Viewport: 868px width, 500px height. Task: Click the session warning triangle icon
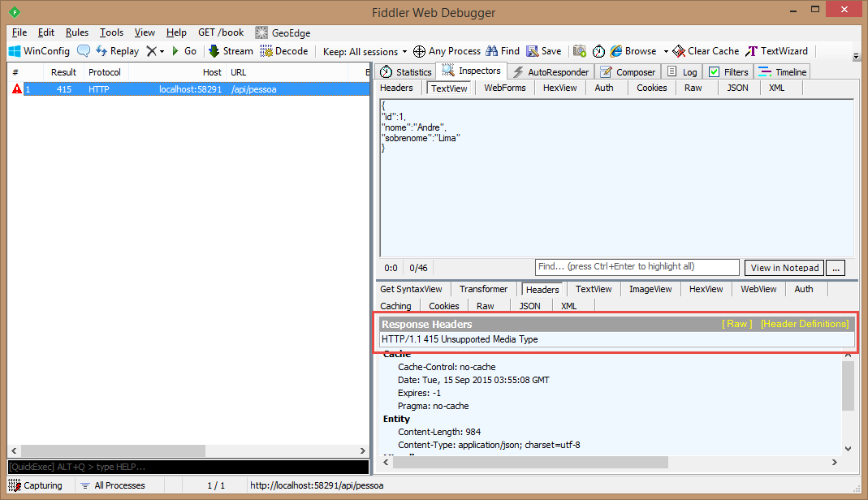click(16, 89)
